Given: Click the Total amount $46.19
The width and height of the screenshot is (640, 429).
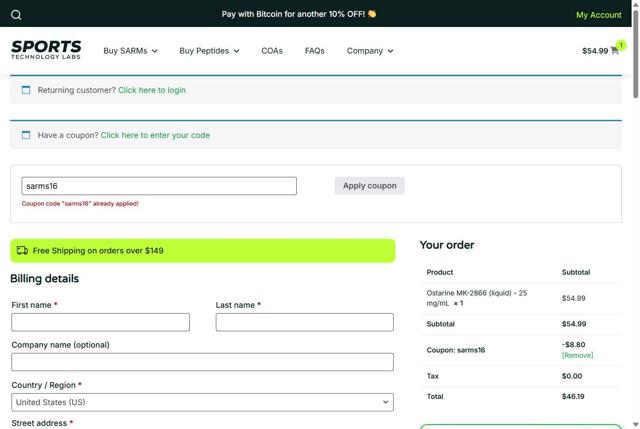Looking at the screenshot, I should click(573, 396).
